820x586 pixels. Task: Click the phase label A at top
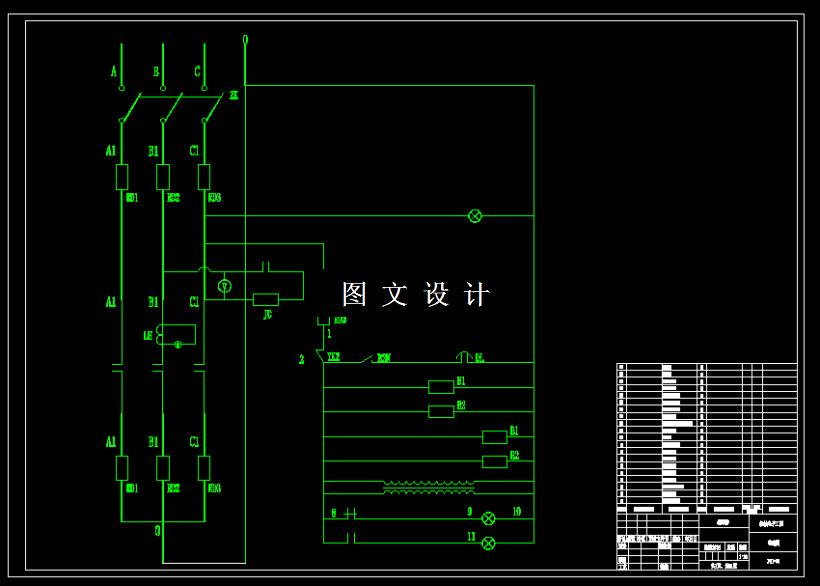point(113,71)
